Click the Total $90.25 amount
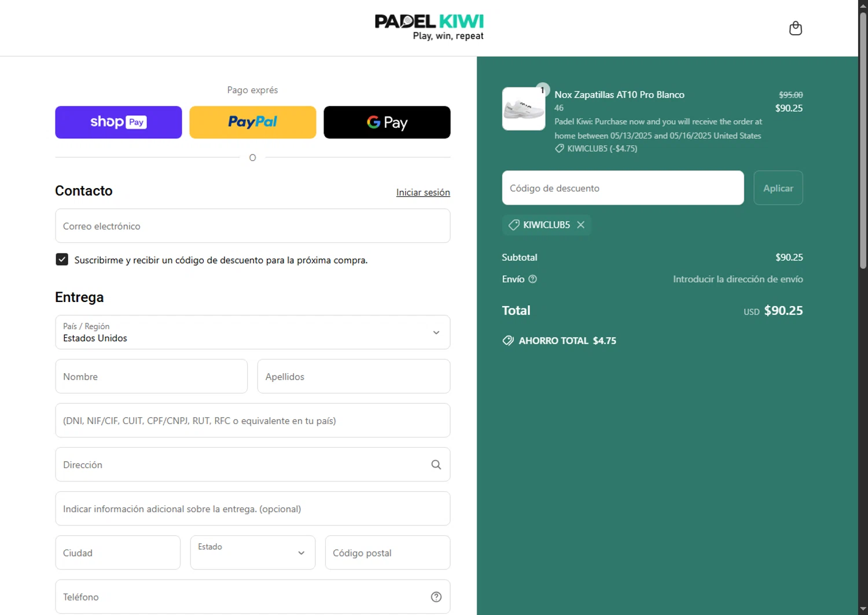The width and height of the screenshot is (868, 615). click(x=784, y=311)
